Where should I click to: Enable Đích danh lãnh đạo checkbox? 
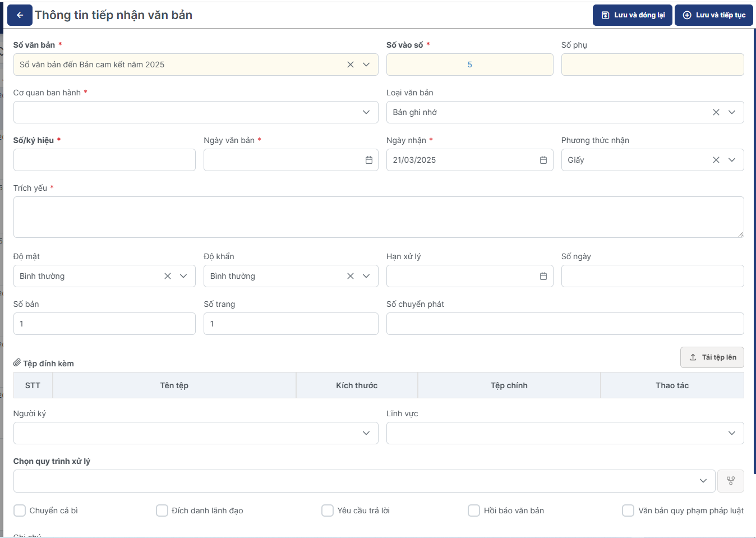(162, 511)
